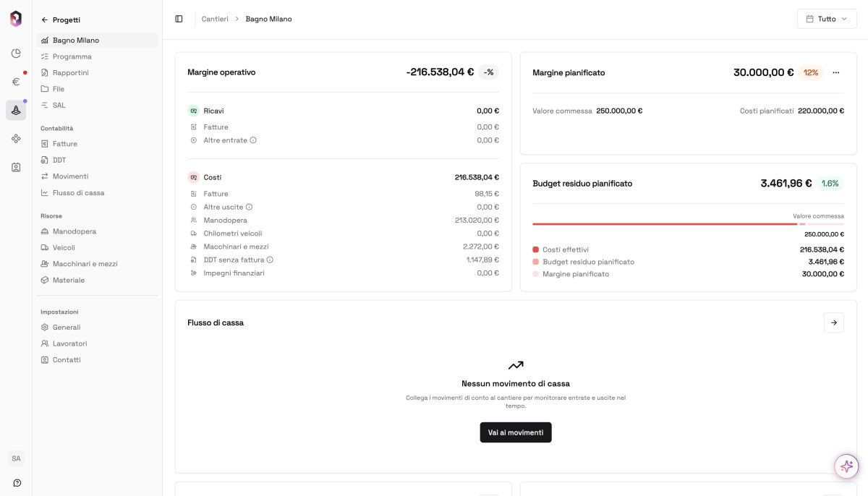
Task: Click info icon beside DDT senza fattura
Action: coord(270,260)
